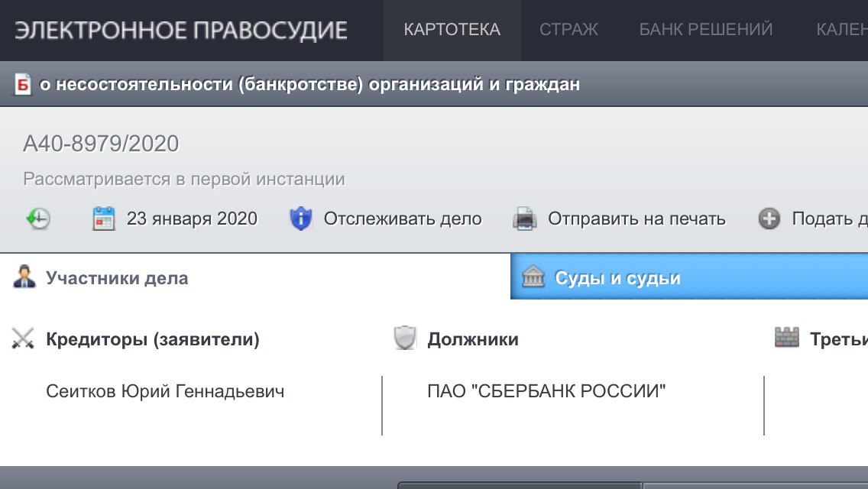868x489 pixels.
Task: Click the printer icon
Action: (525, 219)
